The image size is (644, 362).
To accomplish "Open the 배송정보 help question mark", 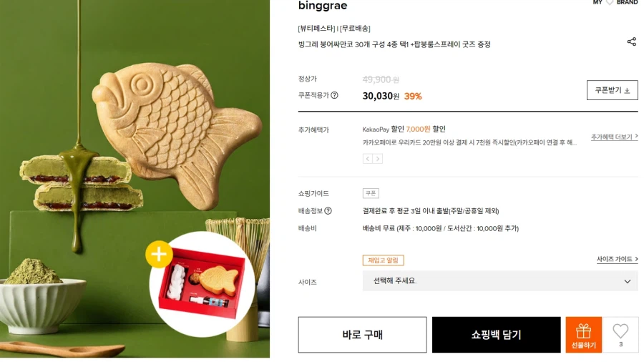I will 348,211.
